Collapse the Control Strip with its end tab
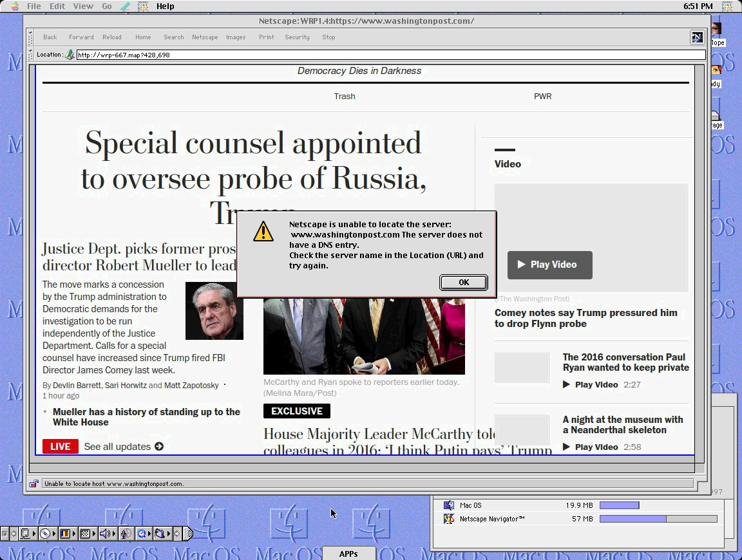The height and width of the screenshot is (560, 742). 188,534
